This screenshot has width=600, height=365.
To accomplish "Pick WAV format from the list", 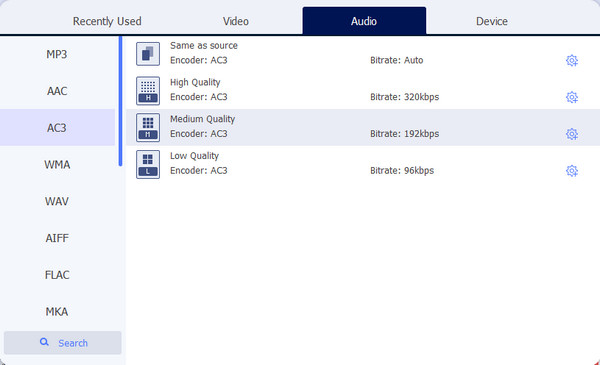I will [57, 201].
